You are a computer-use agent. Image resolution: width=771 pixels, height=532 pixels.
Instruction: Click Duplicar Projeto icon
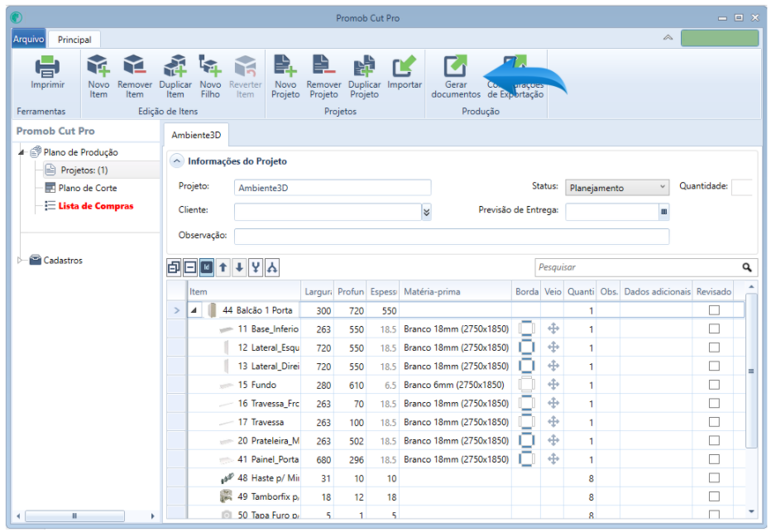364,66
